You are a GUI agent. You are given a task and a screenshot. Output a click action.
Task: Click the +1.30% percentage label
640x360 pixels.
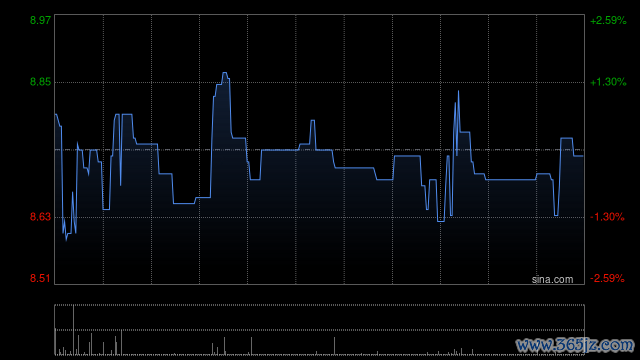(608, 82)
